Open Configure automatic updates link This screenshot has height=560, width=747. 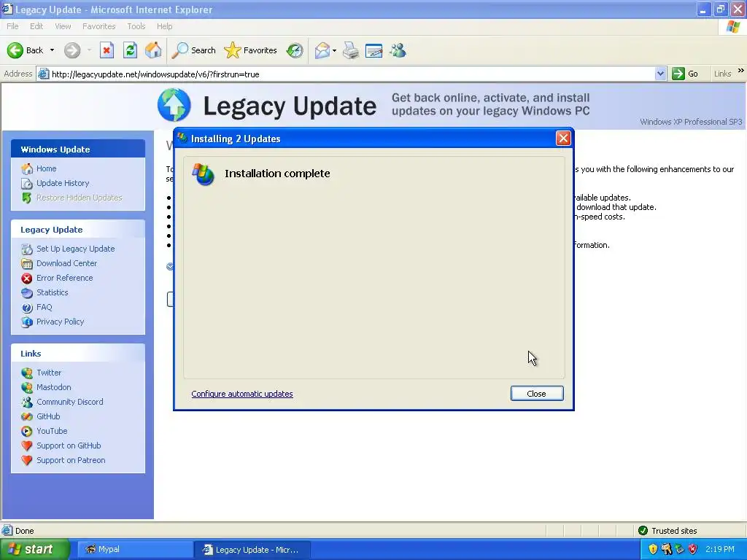pyautogui.click(x=242, y=394)
